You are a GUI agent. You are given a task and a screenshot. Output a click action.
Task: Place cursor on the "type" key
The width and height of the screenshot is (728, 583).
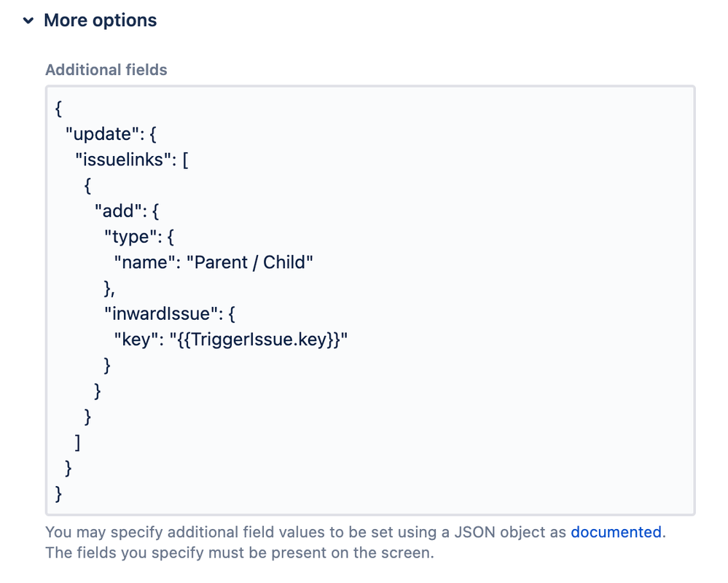pos(130,236)
